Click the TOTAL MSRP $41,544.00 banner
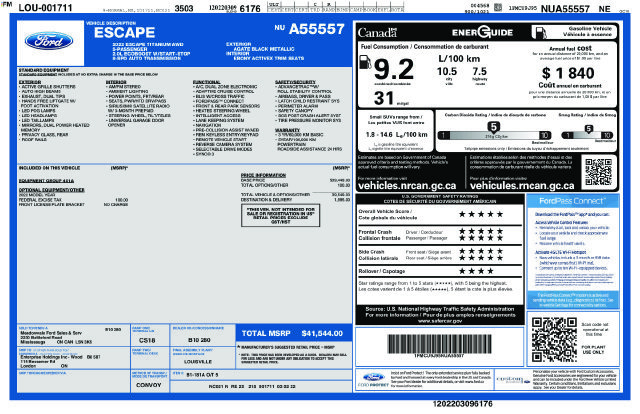The image size is (640, 414). pyautogui.click(x=293, y=333)
